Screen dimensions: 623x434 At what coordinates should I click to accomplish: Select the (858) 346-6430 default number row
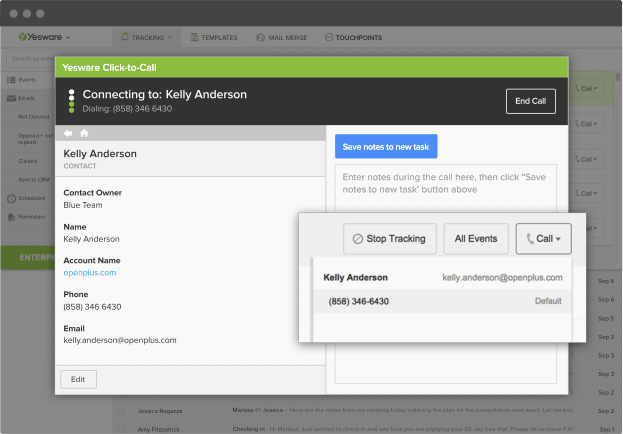pos(443,301)
